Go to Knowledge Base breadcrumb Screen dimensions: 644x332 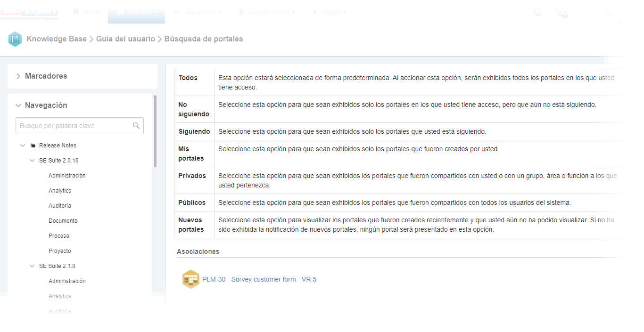pos(57,39)
